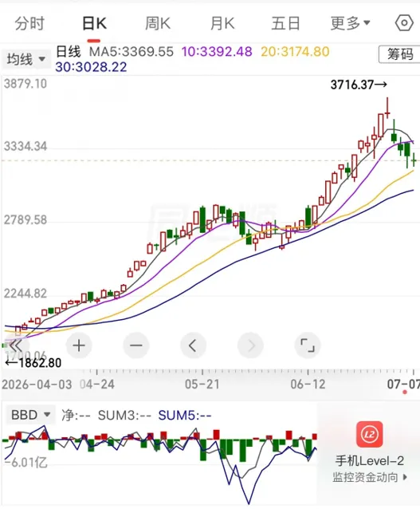Select the 净:-- indicator value
420x509 pixels.
coord(76,415)
